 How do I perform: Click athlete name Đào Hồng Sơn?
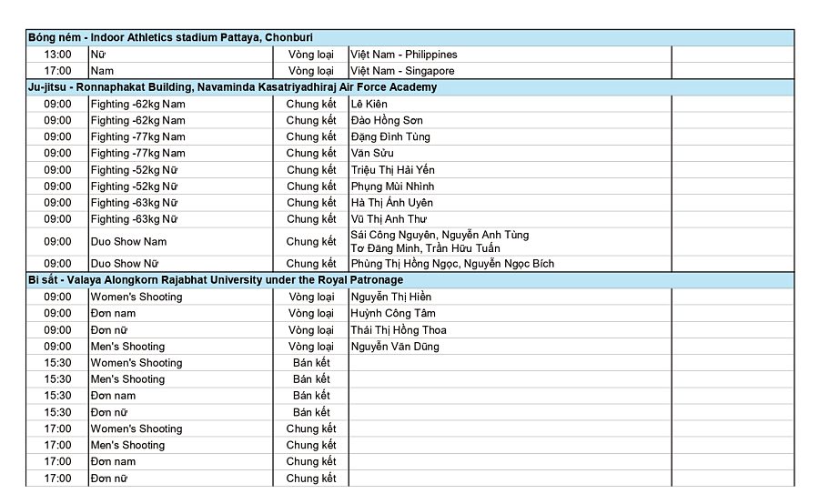point(386,120)
